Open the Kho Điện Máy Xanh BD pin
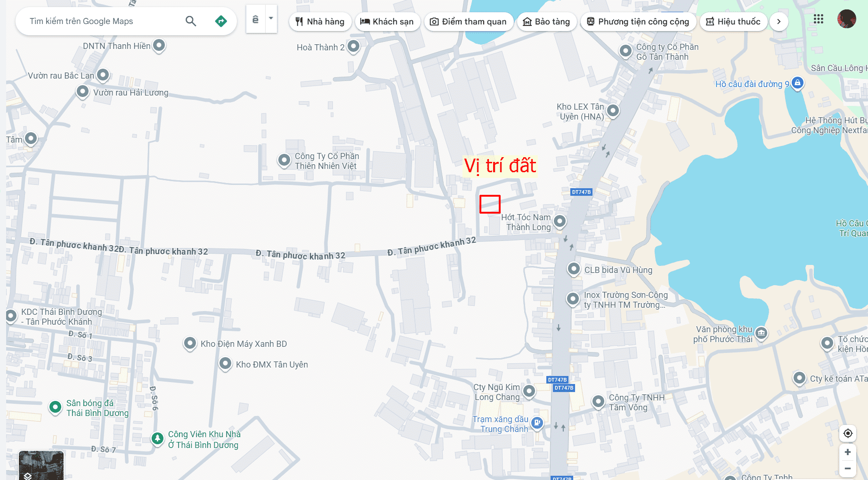868x480 pixels. click(x=190, y=344)
